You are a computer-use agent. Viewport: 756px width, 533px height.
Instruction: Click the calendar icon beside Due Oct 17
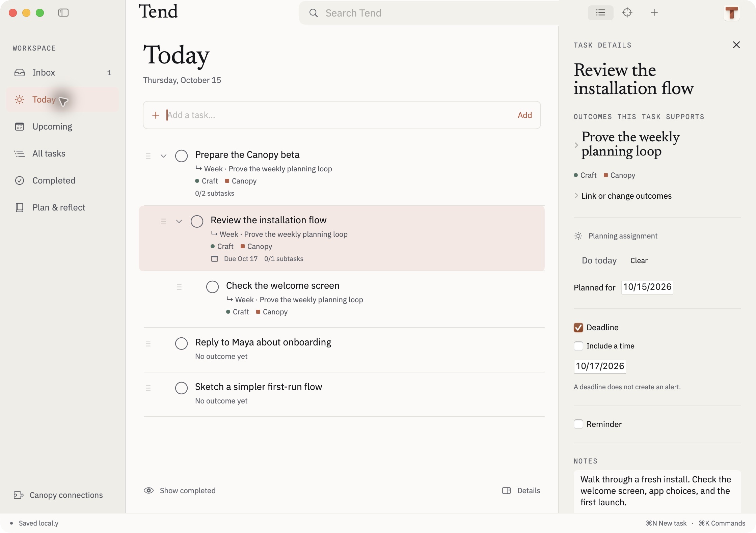214,259
